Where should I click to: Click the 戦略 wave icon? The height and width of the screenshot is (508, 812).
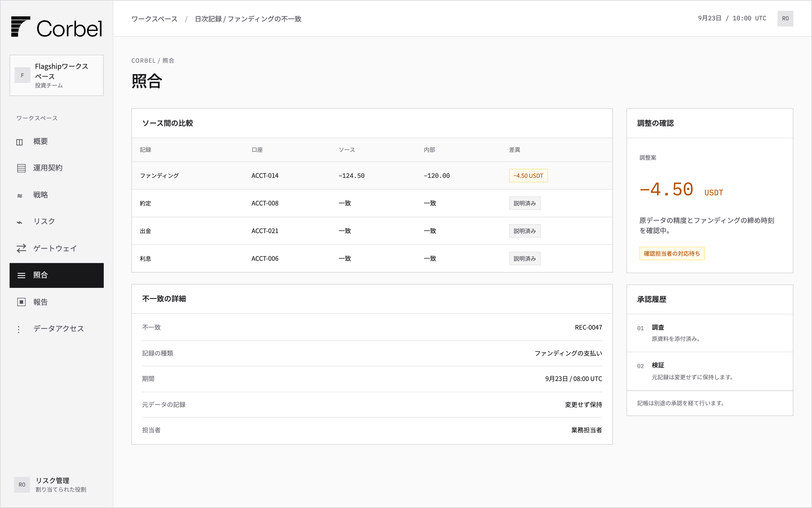pos(20,195)
